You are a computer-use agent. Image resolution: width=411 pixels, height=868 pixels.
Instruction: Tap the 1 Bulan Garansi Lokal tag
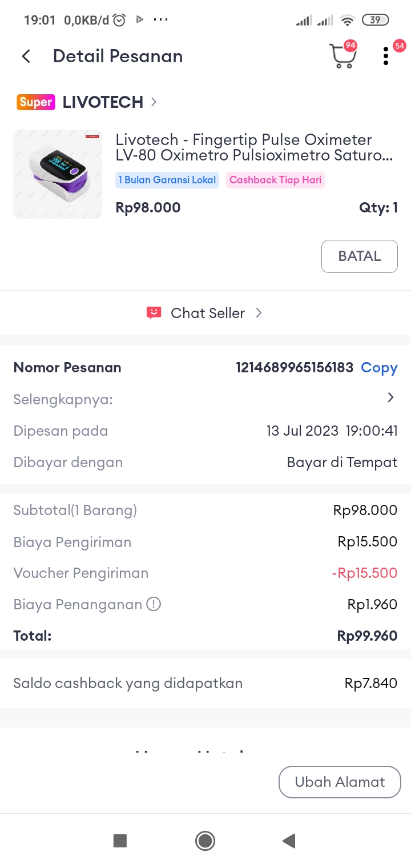coord(167,180)
